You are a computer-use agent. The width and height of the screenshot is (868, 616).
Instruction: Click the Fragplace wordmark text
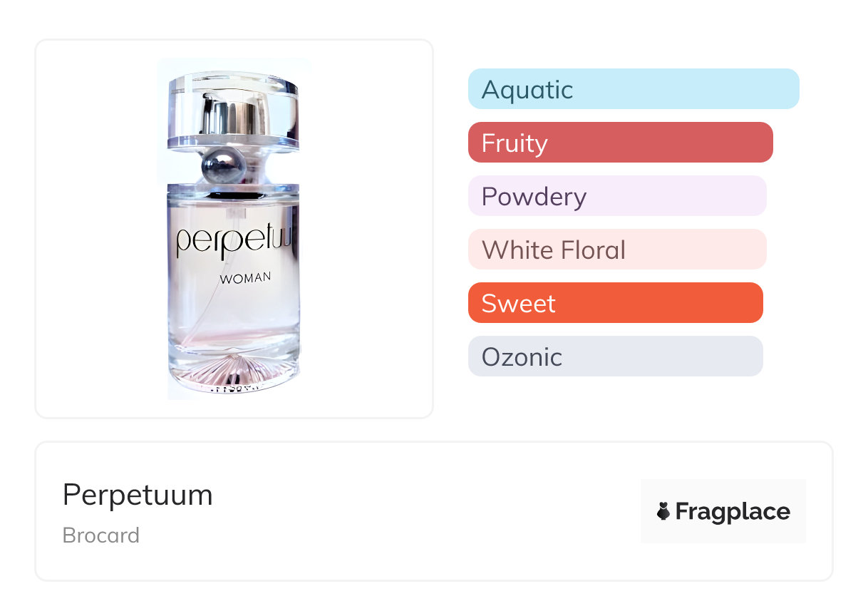pyautogui.click(x=733, y=511)
